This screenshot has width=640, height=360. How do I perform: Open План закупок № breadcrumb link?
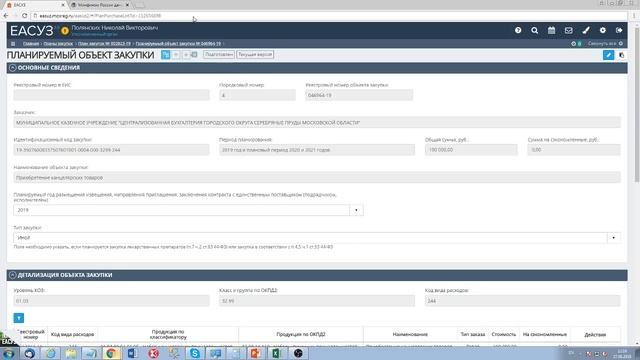(104, 44)
